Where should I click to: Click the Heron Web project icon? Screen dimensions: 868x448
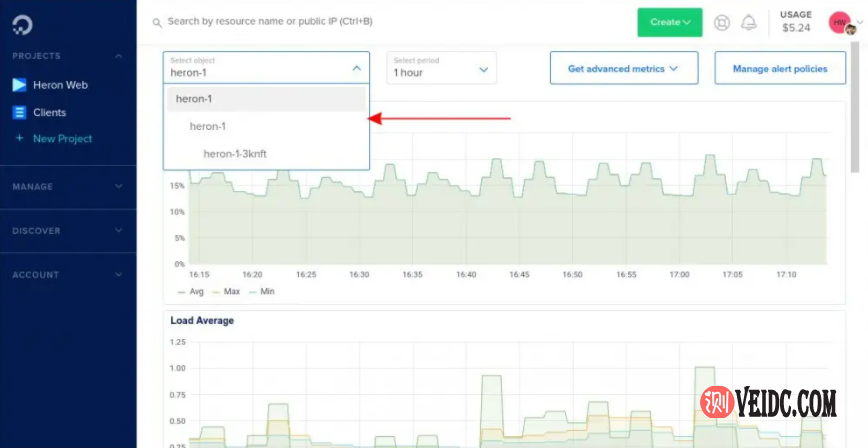pos(19,85)
